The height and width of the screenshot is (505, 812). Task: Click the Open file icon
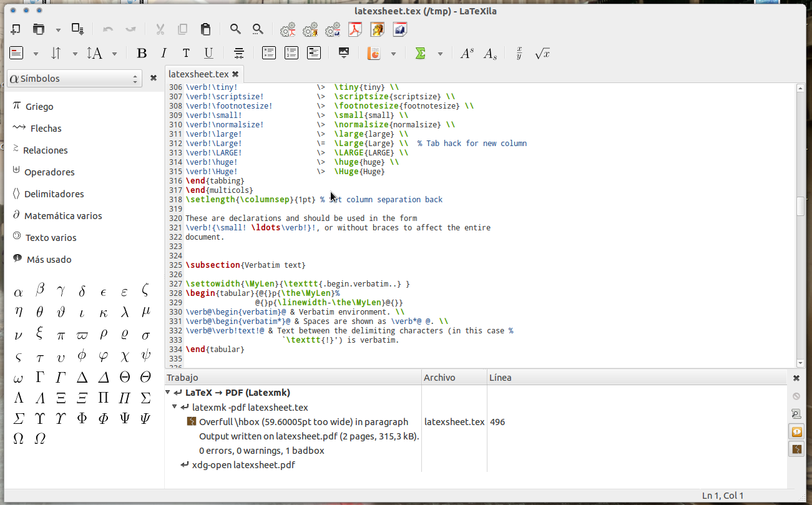tap(39, 29)
